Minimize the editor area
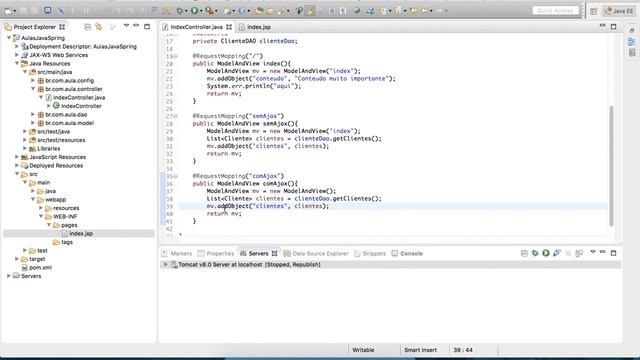The width and height of the screenshot is (640, 360). 602,26
